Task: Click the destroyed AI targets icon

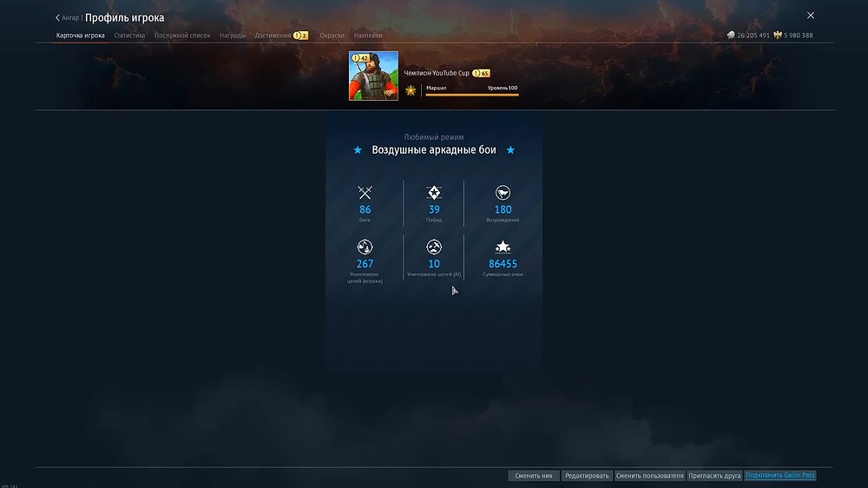Action: [x=434, y=247]
